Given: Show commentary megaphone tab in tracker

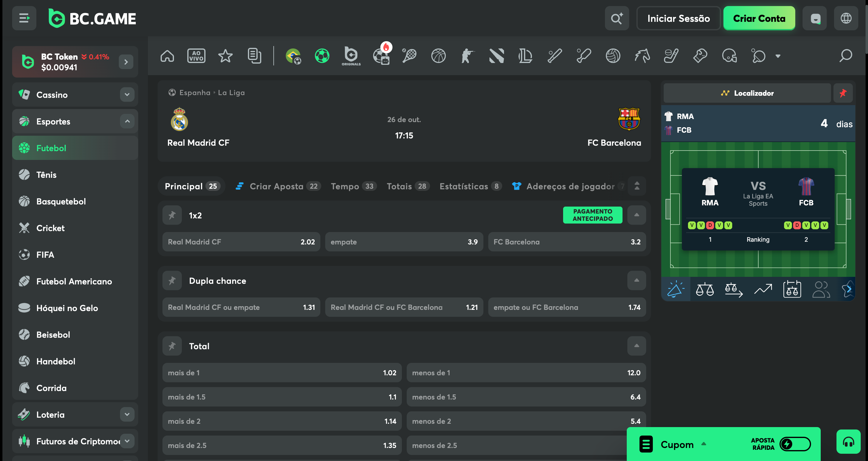Looking at the screenshot, I should coord(676,289).
